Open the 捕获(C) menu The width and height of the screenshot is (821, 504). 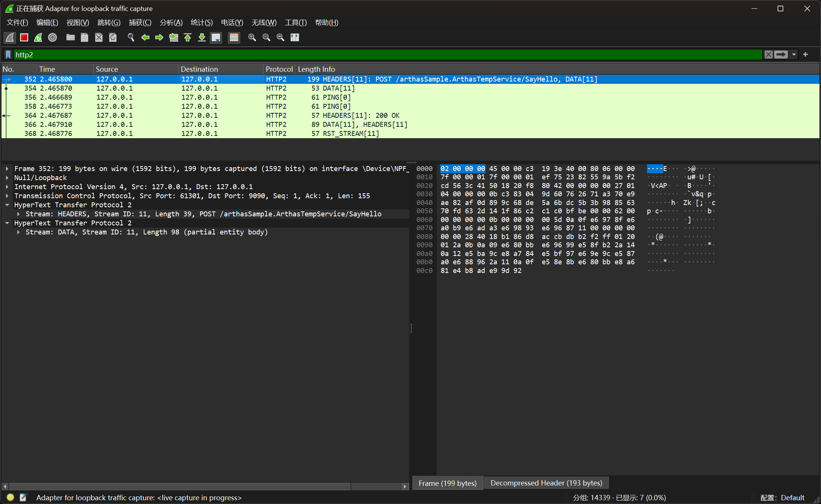pos(140,23)
